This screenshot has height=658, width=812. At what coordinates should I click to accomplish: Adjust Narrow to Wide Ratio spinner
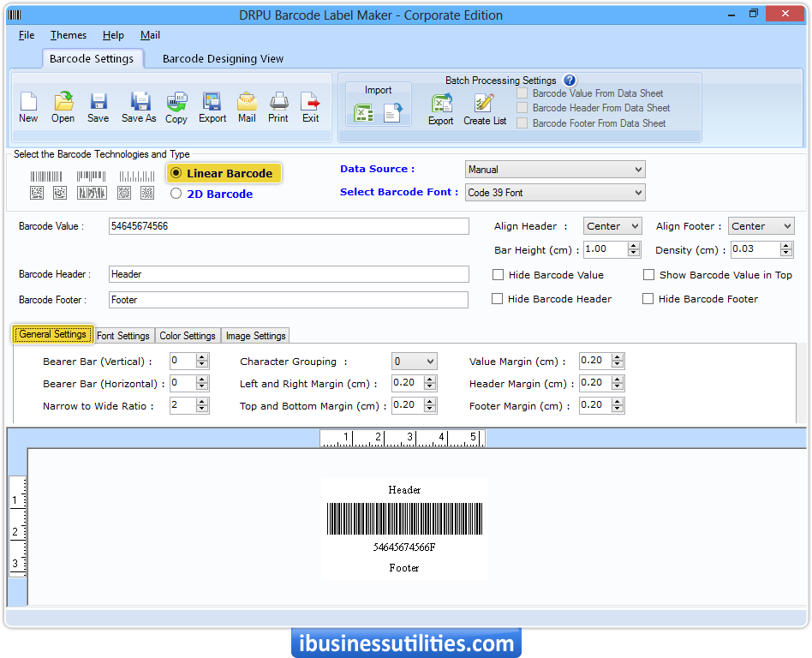click(x=202, y=405)
